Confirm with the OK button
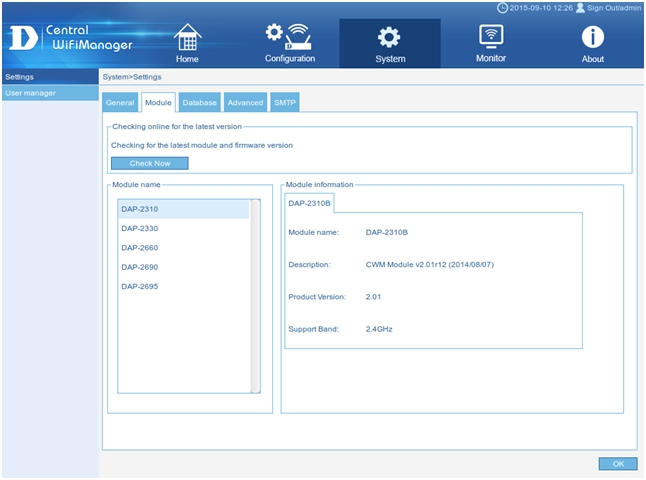Viewport: 646px width, 480px height. tap(617, 464)
